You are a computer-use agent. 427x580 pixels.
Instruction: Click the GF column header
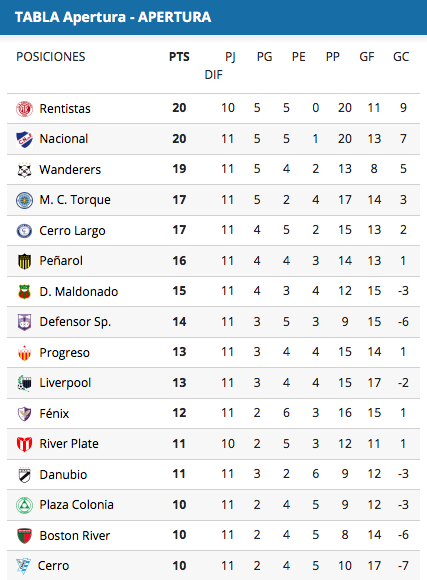pyautogui.click(x=367, y=57)
